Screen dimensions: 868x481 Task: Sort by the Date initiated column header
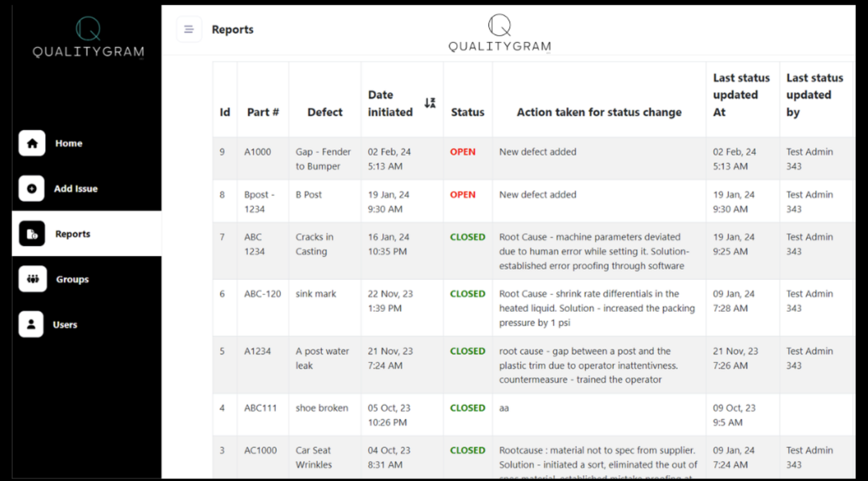(391, 104)
